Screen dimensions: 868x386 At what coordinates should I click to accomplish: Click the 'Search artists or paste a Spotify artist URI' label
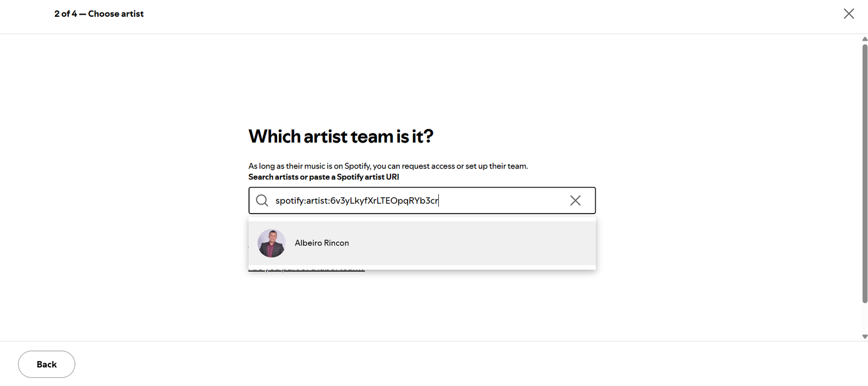[x=323, y=177]
